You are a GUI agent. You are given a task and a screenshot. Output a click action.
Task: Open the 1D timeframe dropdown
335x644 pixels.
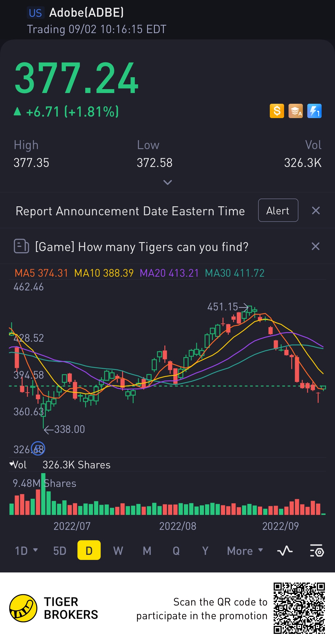[27, 551]
